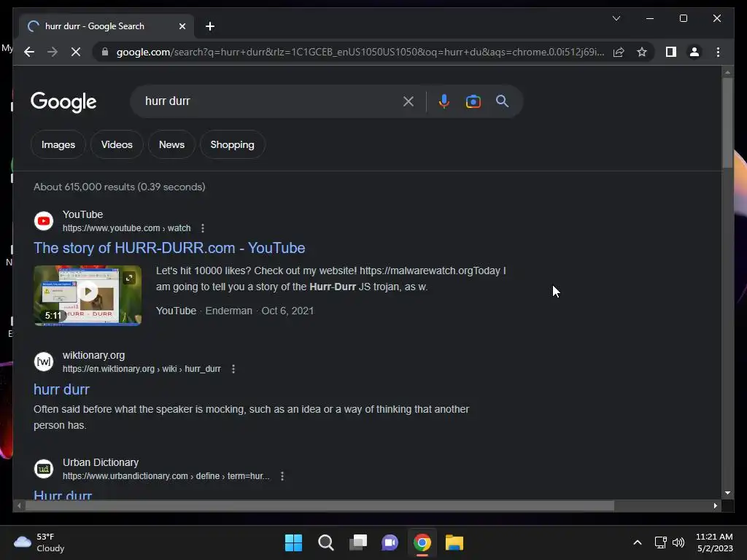
Task: View site information via lock icon
Action: click(105, 52)
